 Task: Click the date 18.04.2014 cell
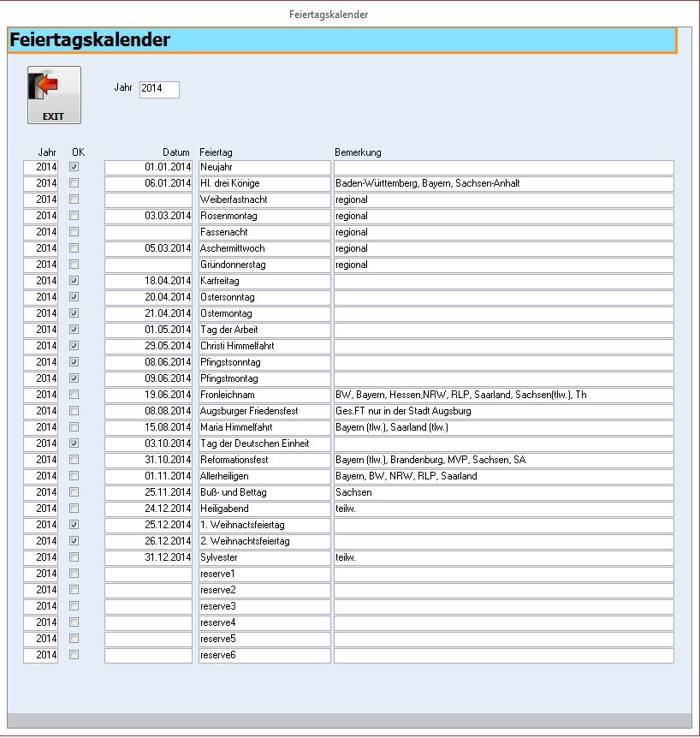[149, 282]
